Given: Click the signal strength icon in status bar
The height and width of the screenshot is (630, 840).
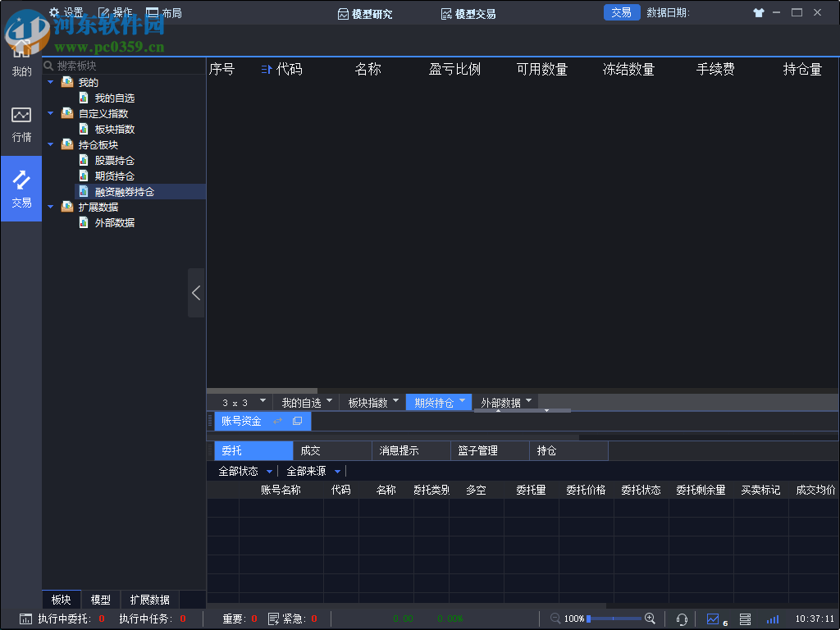Looking at the screenshot, I should point(772,619).
